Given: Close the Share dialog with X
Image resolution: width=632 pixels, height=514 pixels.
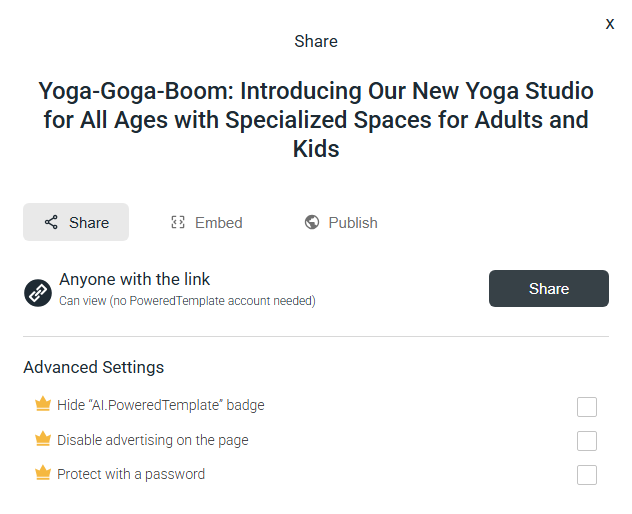Looking at the screenshot, I should [610, 24].
